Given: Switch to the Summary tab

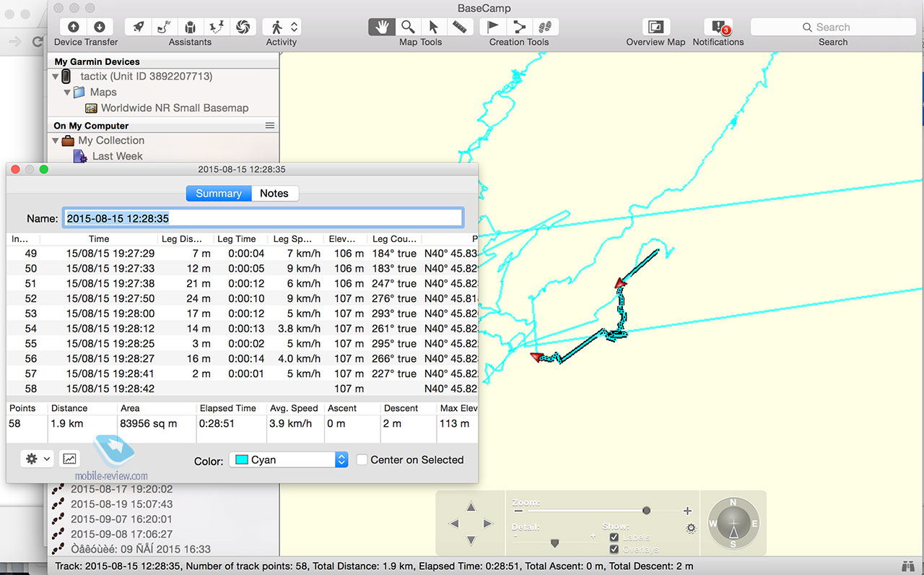Looking at the screenshot, I should coord(219,193).
